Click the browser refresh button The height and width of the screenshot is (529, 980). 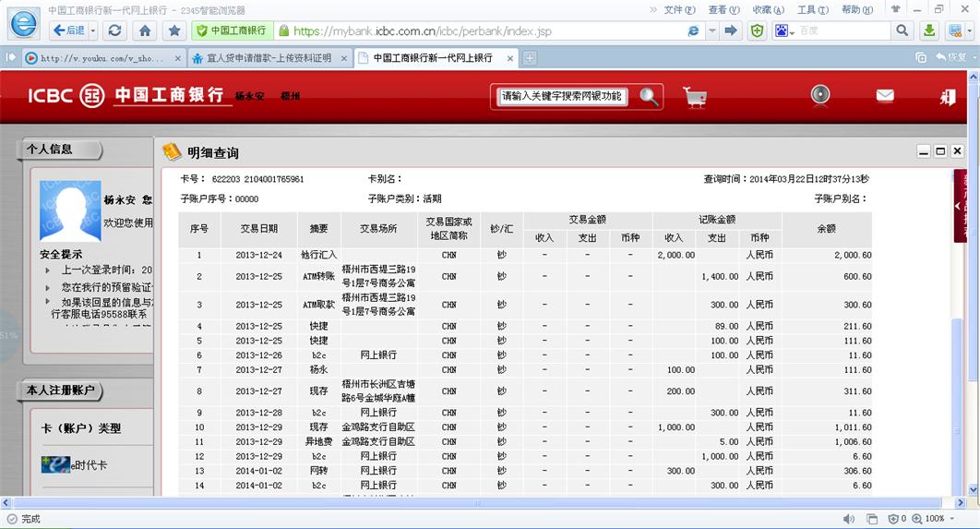(114, 30)
